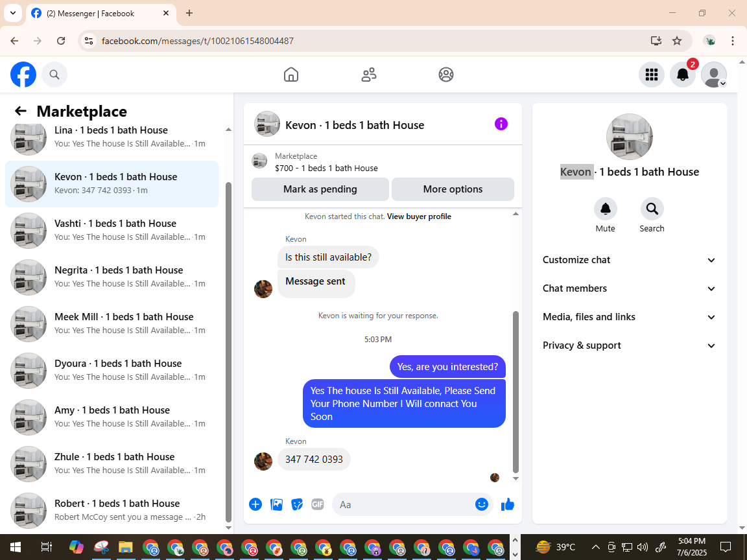Open the Facebook logo home link
Viewport: 747px width, 560px height.
coord(23,75)
